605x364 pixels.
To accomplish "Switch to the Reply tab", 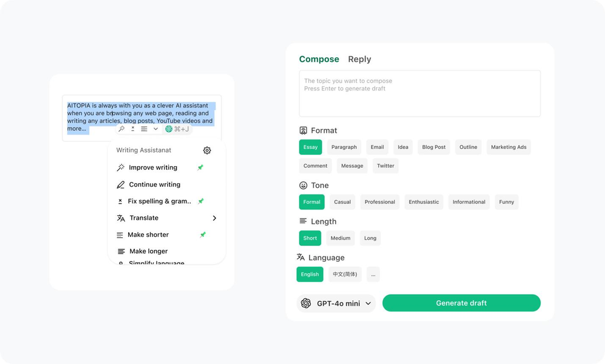I will coord(360,59).
